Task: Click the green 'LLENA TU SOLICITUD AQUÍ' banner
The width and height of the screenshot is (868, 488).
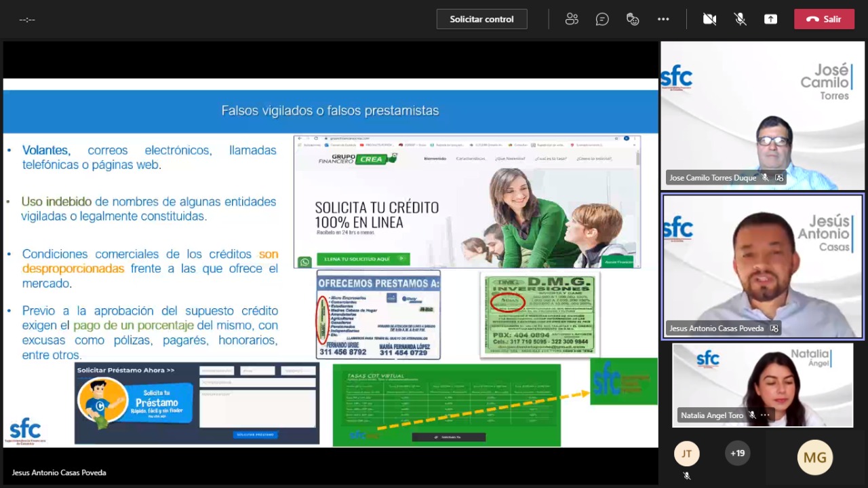Action: pos(363,259)
